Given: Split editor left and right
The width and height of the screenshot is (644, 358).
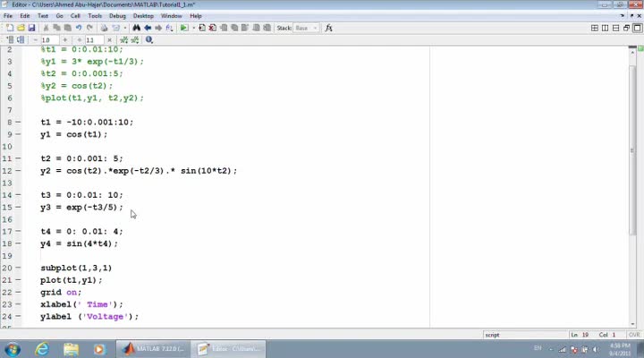Looking at the screenshot, I should pos(605,28).
